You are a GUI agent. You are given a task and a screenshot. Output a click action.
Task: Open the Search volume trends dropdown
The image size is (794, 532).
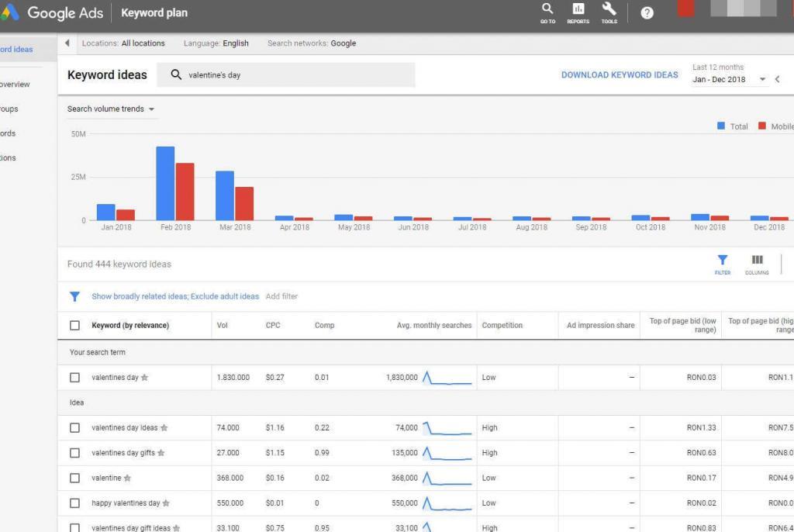110,109
